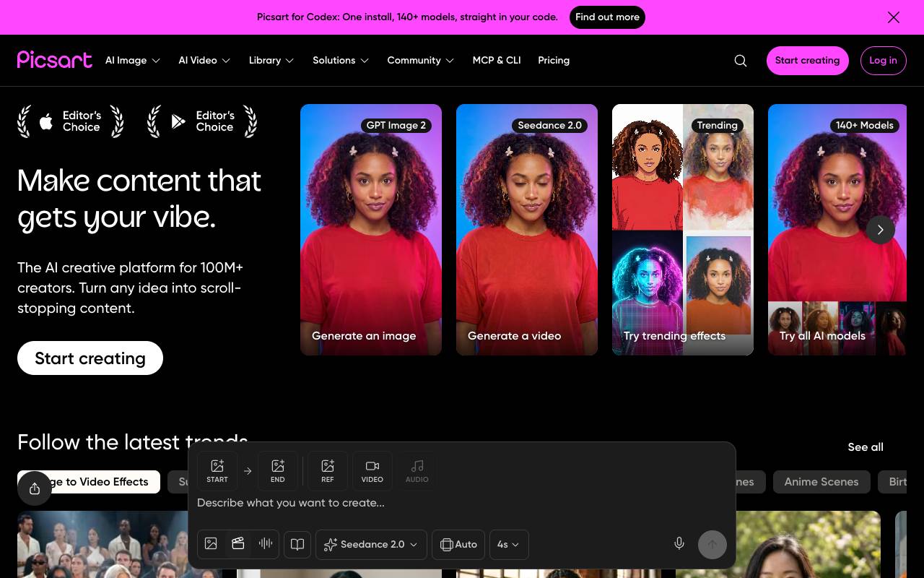Open the 4s duration dropdown

point(509,544)
